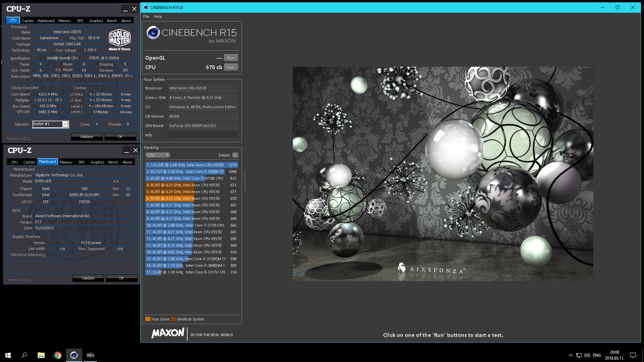Switch to Bench tab in top CPU-Z

(x=112, y=21)
